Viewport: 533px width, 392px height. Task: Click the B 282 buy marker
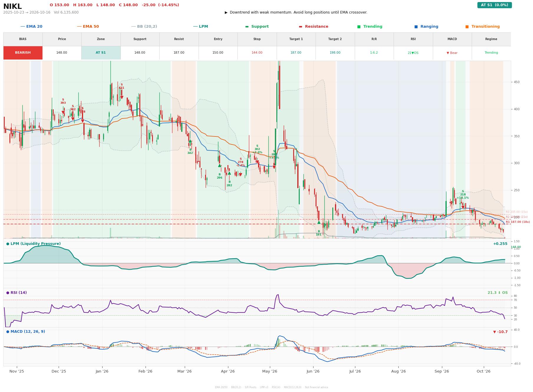coord(229,173)
